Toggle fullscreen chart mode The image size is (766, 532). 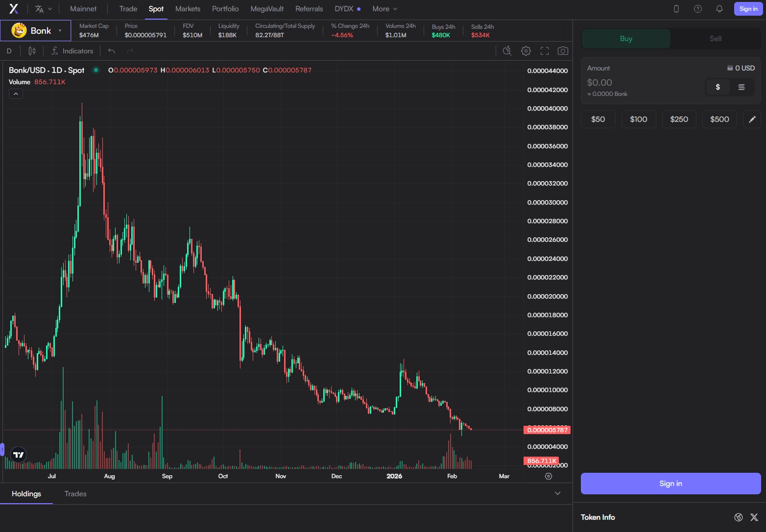coord(545,51)
